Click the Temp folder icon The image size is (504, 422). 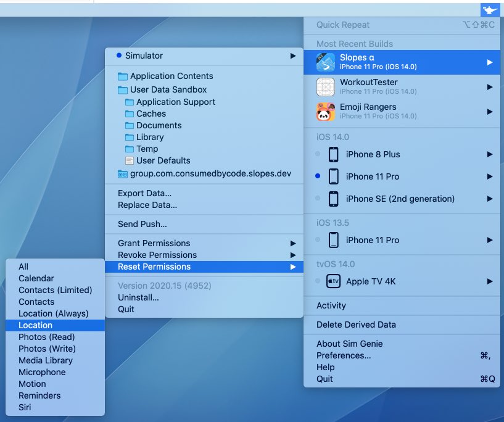coord(129,149)
